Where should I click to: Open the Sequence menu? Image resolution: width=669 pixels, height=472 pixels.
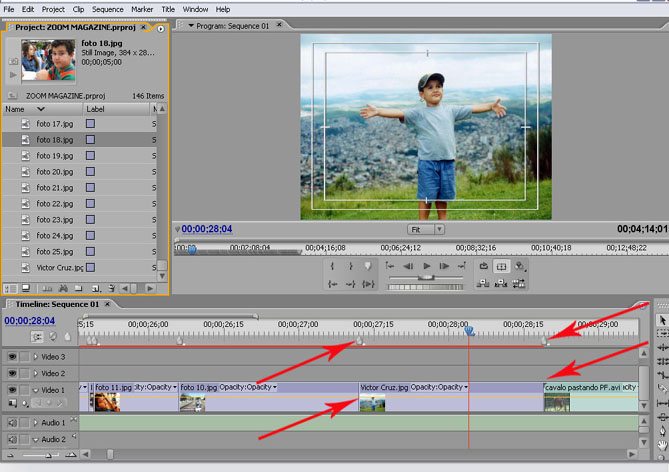(x=107, y=9)
